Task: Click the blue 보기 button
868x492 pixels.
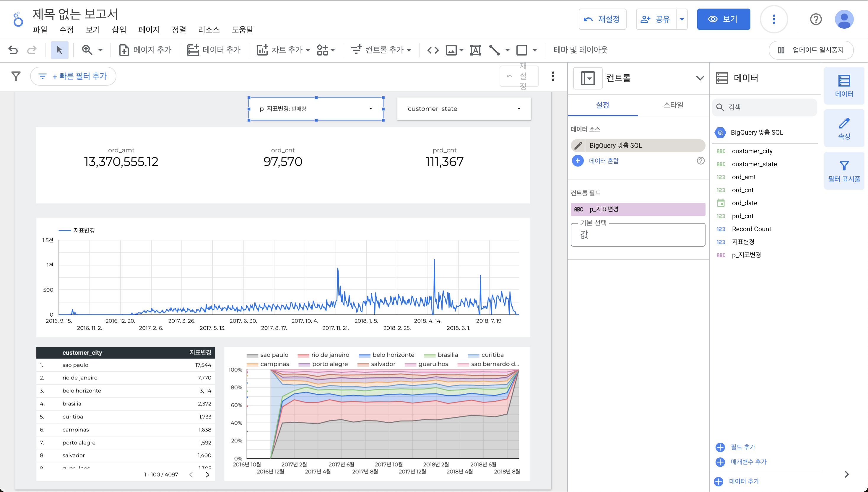Action: (723, 19)
